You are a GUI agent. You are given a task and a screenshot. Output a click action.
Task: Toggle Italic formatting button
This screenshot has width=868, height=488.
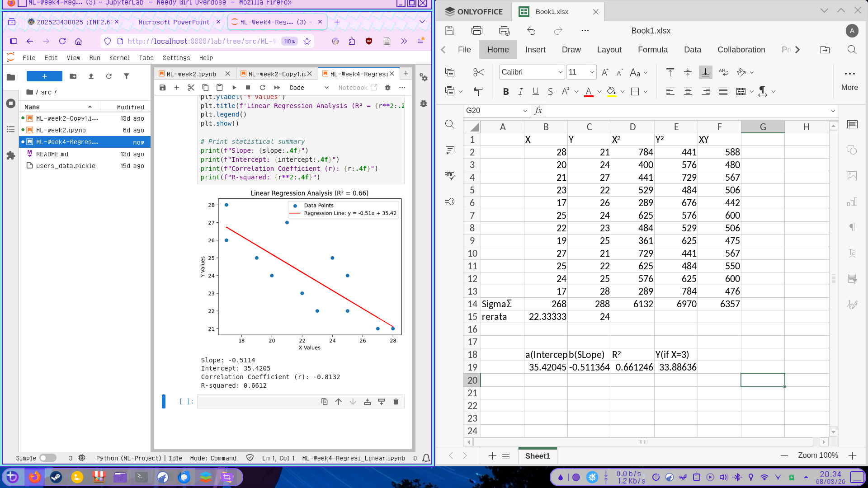click(x=520, y=91)
